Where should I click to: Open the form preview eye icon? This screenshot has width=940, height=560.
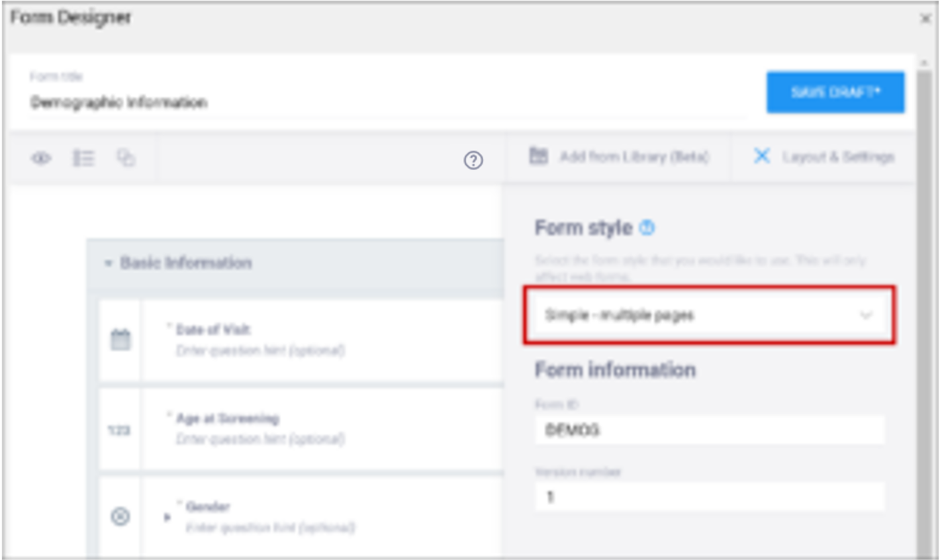[42, 157]
